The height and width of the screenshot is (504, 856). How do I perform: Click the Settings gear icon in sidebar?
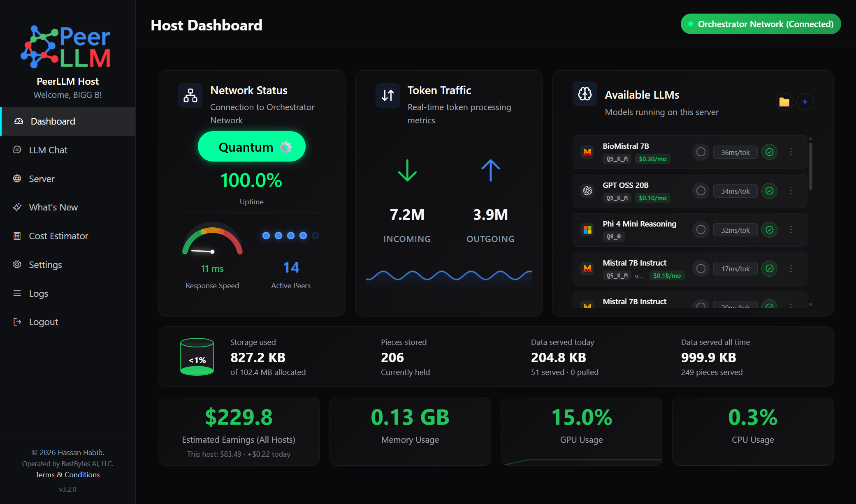click(17, 264)
